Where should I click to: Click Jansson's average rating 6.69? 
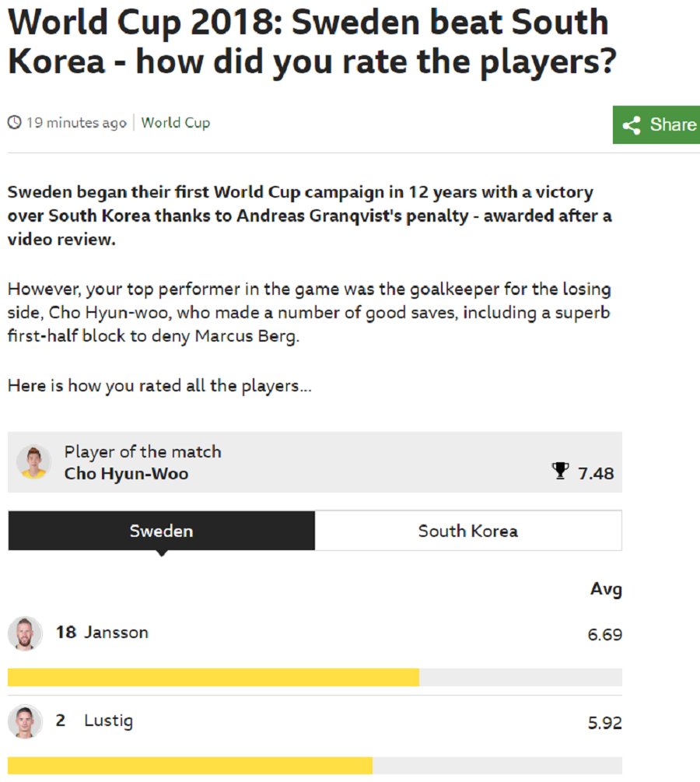(x=605, y=635)
